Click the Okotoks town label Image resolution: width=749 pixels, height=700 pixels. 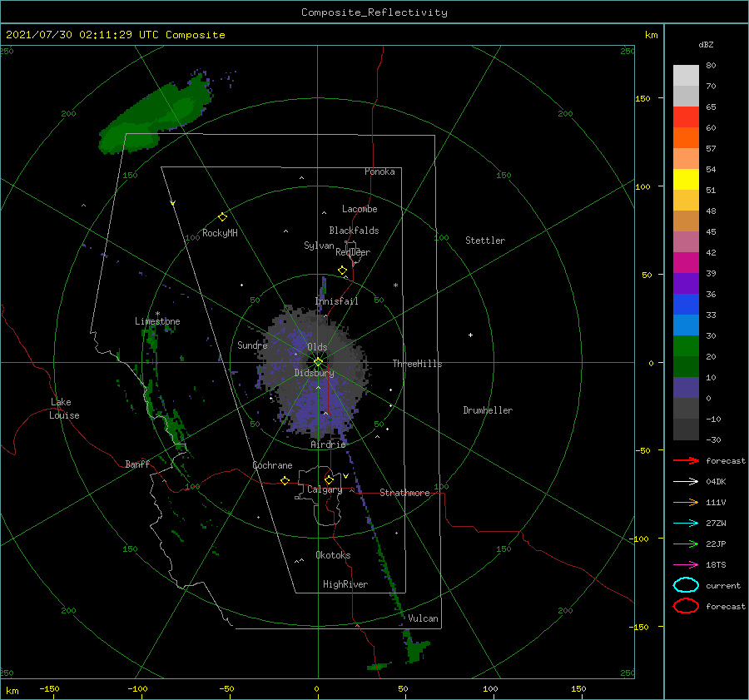(x=333, y=554)
